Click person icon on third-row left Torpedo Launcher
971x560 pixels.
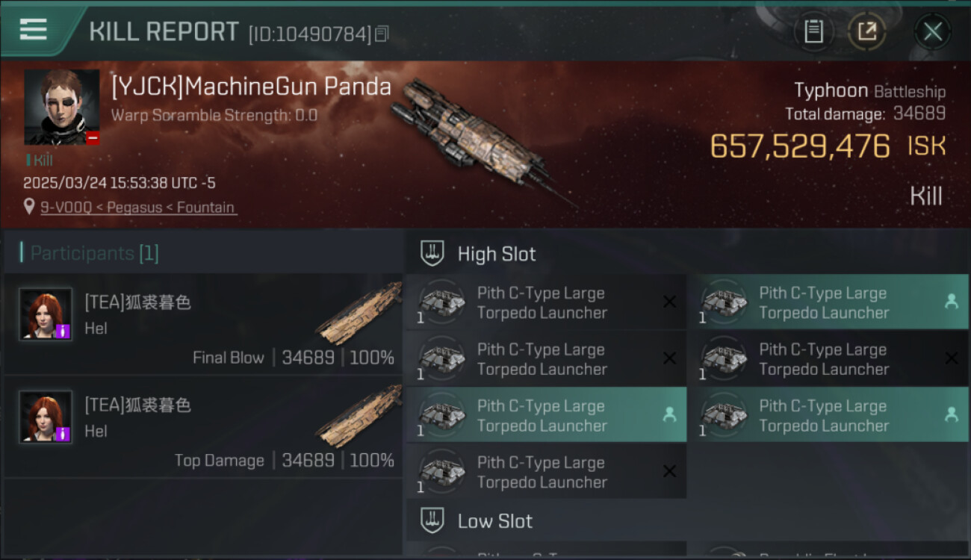tap(669, 415)
